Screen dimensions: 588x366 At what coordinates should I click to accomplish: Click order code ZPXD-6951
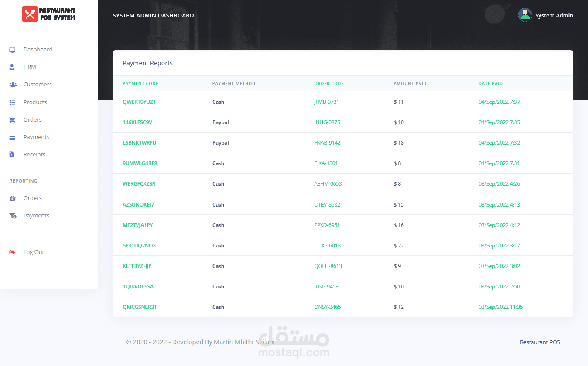327,225
